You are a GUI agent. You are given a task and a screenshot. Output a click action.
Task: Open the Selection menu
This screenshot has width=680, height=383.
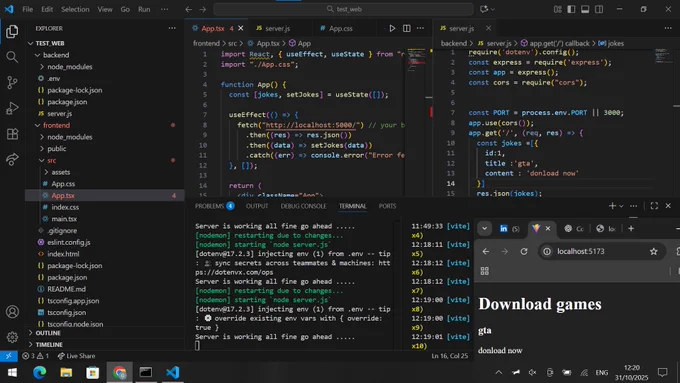tap(75, 9)
